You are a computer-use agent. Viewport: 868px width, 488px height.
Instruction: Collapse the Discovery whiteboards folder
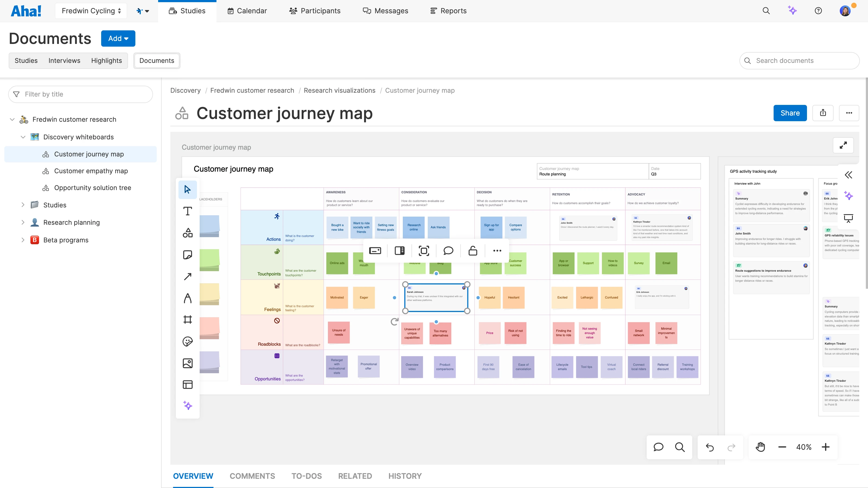[23, 137]
